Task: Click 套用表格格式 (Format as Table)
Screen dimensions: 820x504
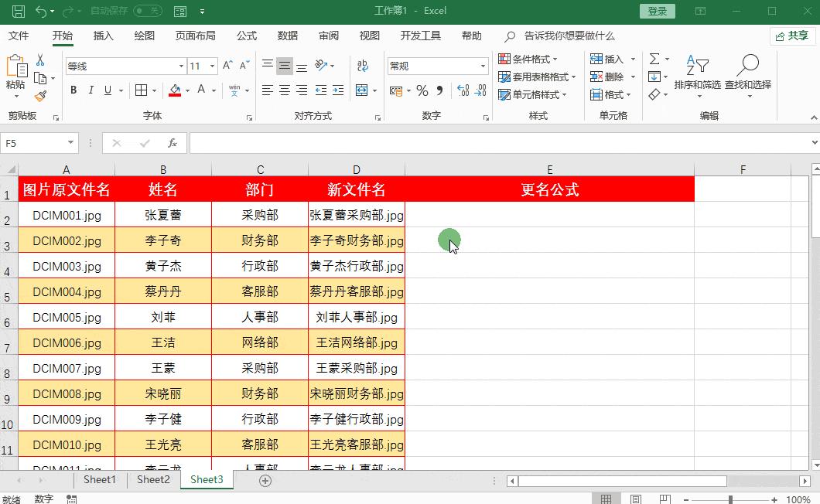Action: point(536,77)
